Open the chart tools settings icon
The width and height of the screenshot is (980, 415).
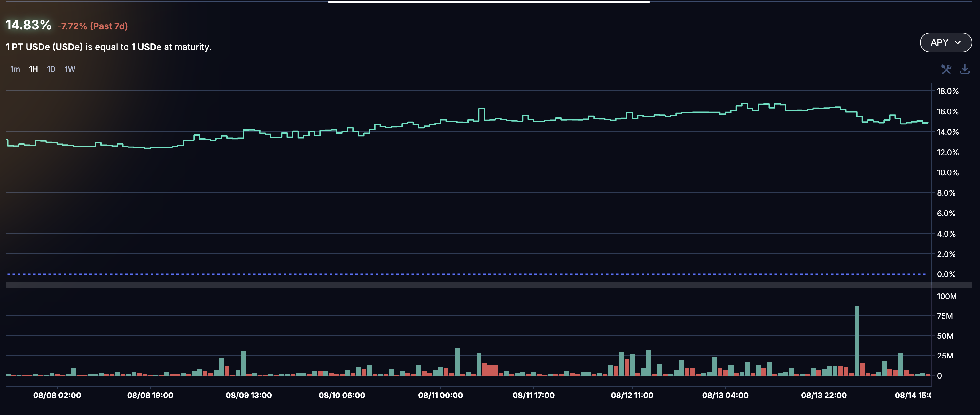pos(946,69)
